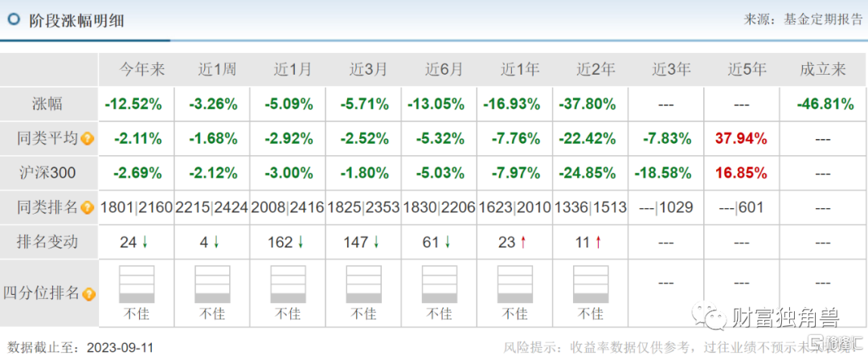The image size is (868, 356).
Task: Select the 近6月 column header
Action: point(444,70)
